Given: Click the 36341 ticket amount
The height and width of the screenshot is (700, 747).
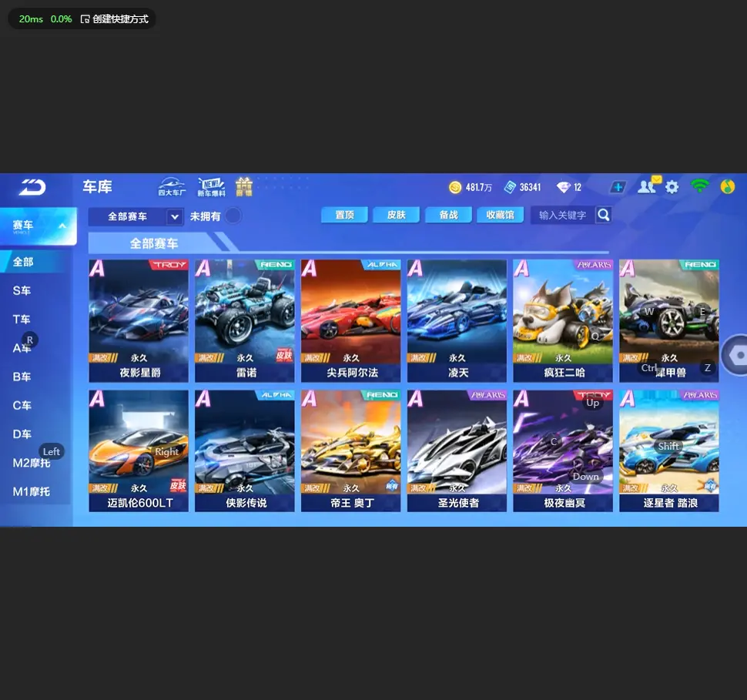Looking at the screenshot, I should 531,188.
